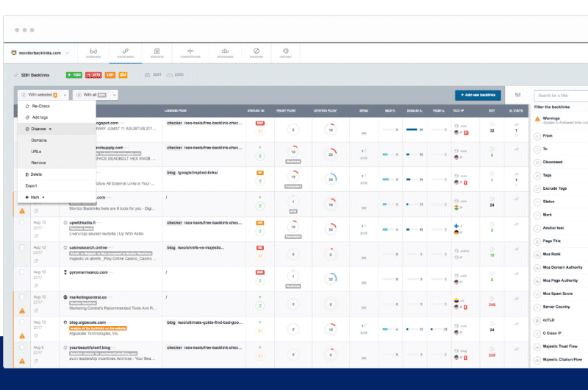Choose Export from the menu
Viewport: 588px width, 390px height.
click(x=57, y=186)
